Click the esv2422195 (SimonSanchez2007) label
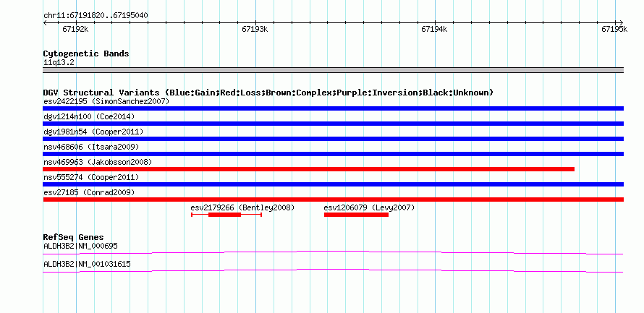The image size is (644, 313). click(x=106, y=101)
